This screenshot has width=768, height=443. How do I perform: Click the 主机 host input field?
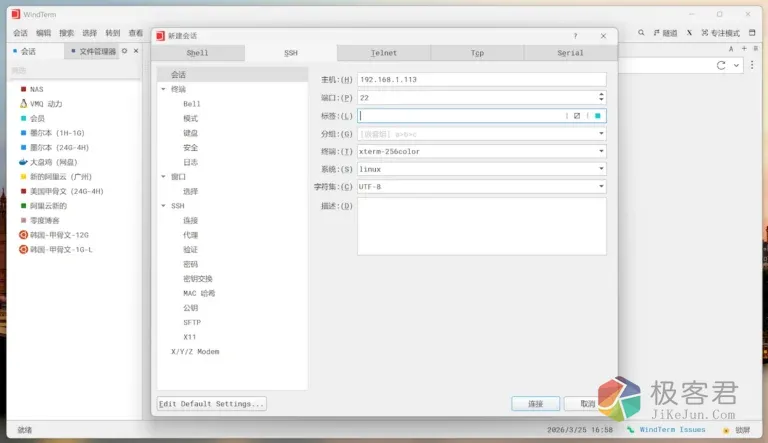(480, 80)
